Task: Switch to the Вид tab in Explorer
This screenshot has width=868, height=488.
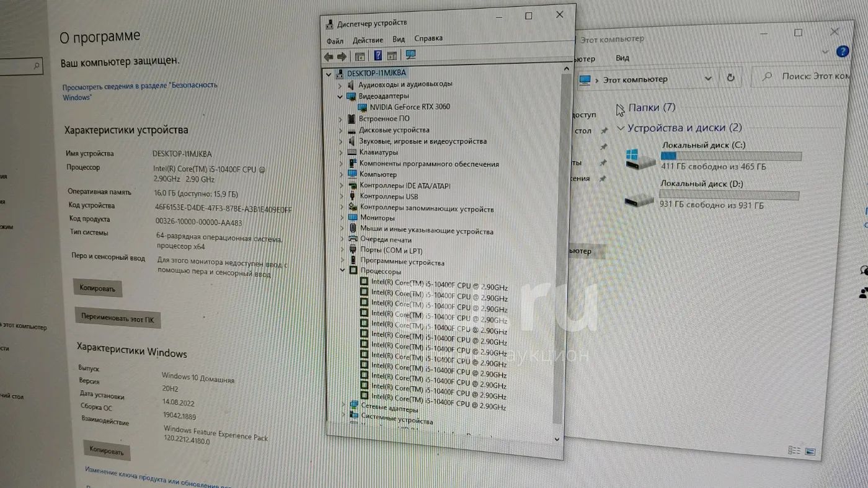Action: (x=622, y=58)
